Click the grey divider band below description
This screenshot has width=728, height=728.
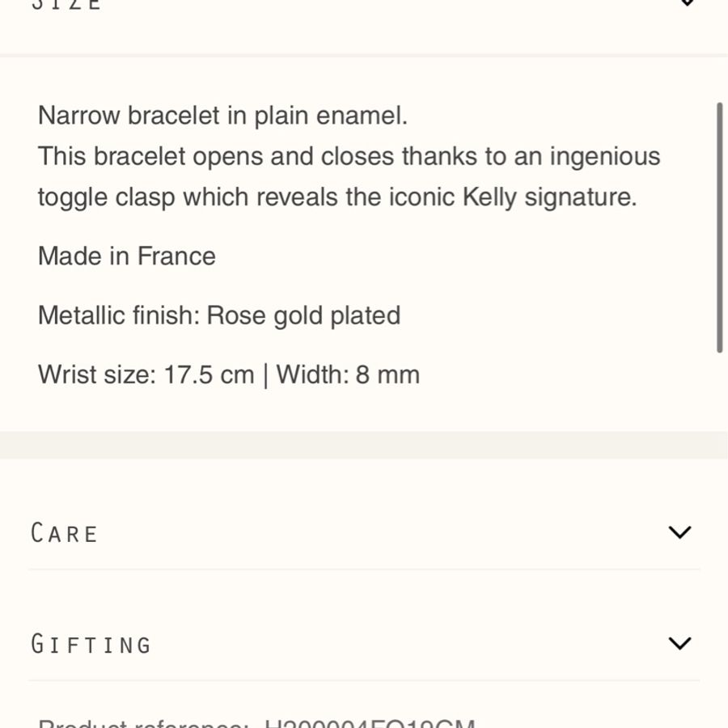364,445
